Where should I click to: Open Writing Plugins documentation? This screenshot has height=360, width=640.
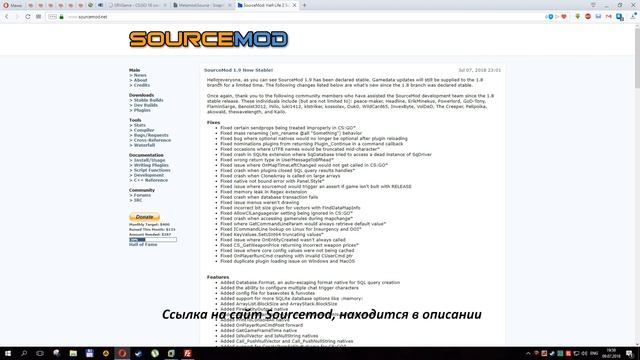(151, 165)
